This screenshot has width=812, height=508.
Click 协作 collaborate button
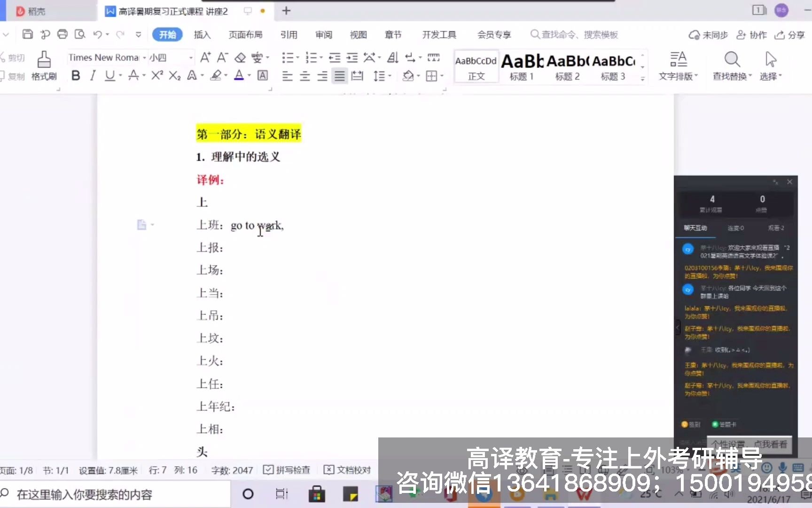pos(751,35)
